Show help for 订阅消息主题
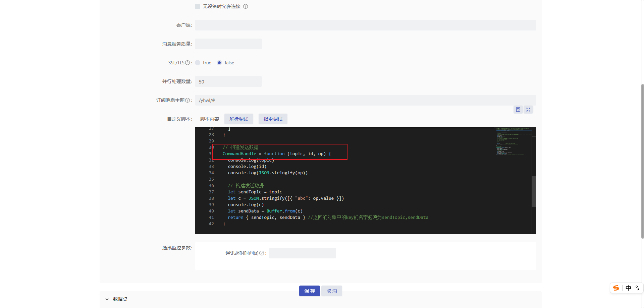Screen dimensions: 644x308 pyautogui.click(x=187, y=100)
